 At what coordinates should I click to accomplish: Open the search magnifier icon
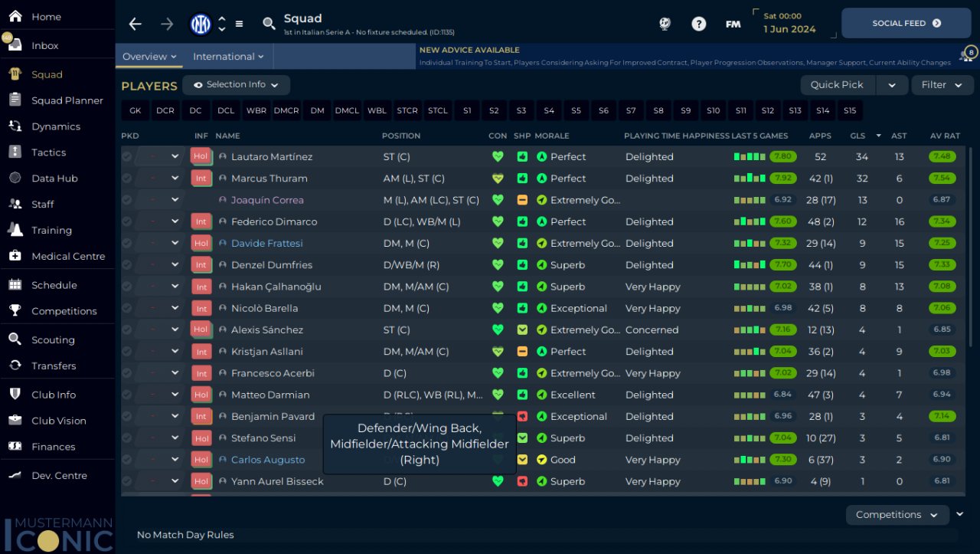[269, 24]
